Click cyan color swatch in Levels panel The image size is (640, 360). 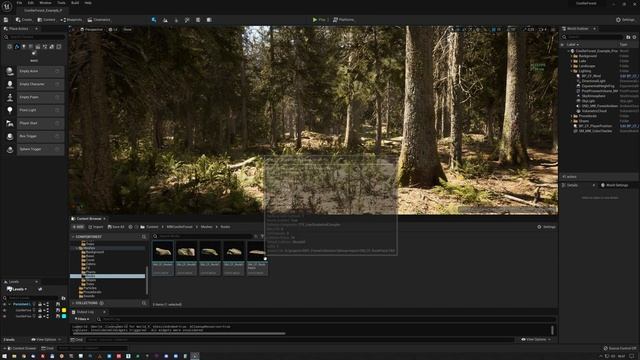[x=64, y=316]
